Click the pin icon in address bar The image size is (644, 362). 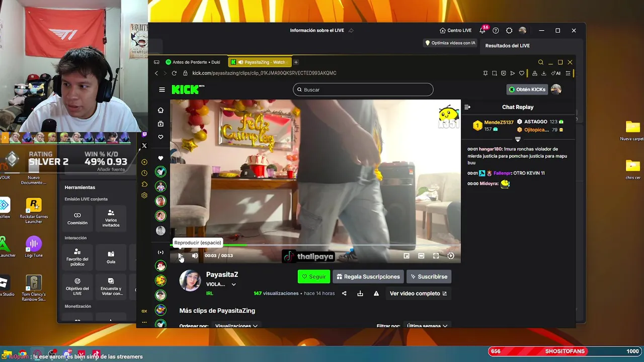(485, 73)
